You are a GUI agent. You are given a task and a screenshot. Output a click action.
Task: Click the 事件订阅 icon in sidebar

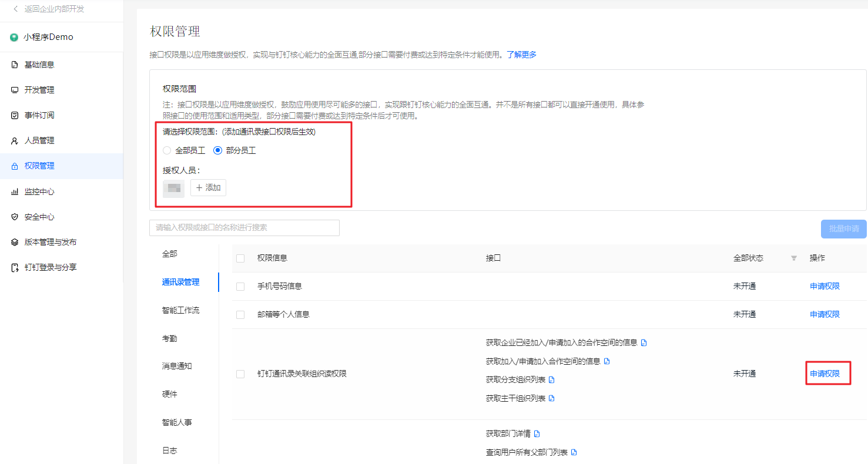[x=15, y=115]
